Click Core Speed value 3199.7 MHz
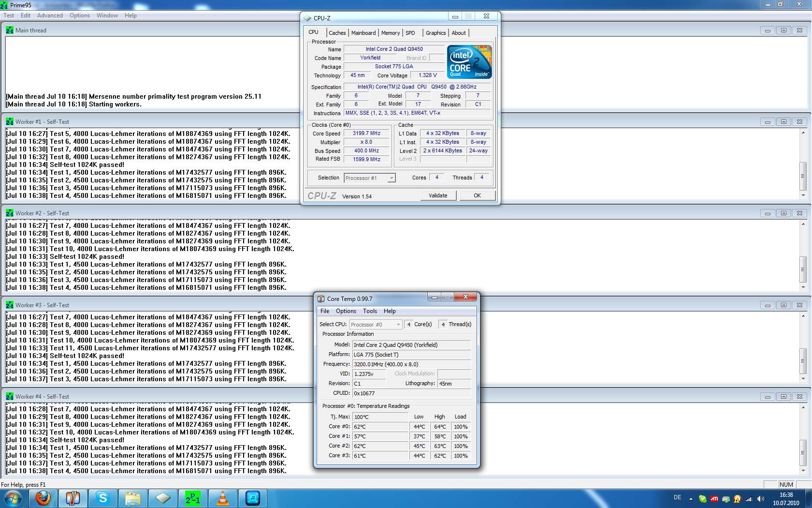Screen dimensions: 812x508 (366, 133)
